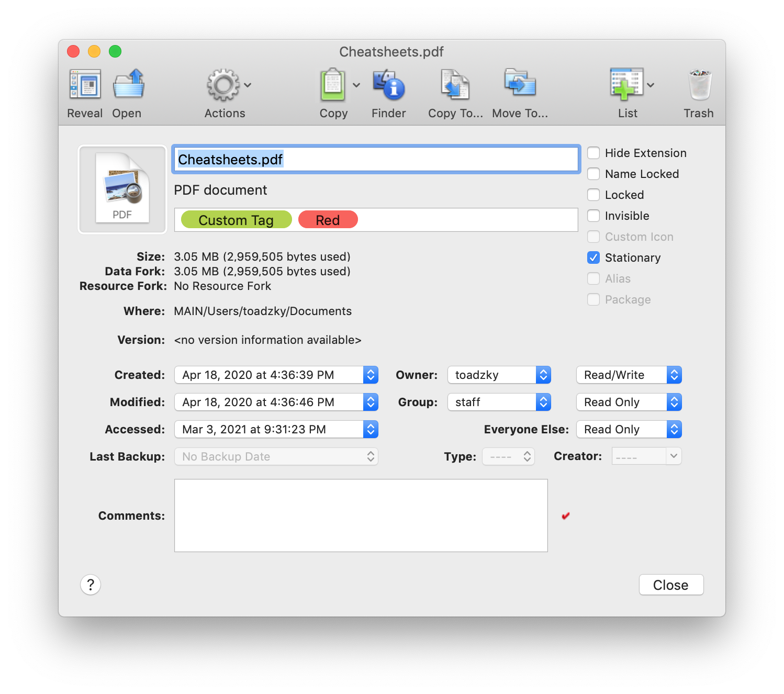
Task: Check the Locked checkbox
Action: [593, 195]
